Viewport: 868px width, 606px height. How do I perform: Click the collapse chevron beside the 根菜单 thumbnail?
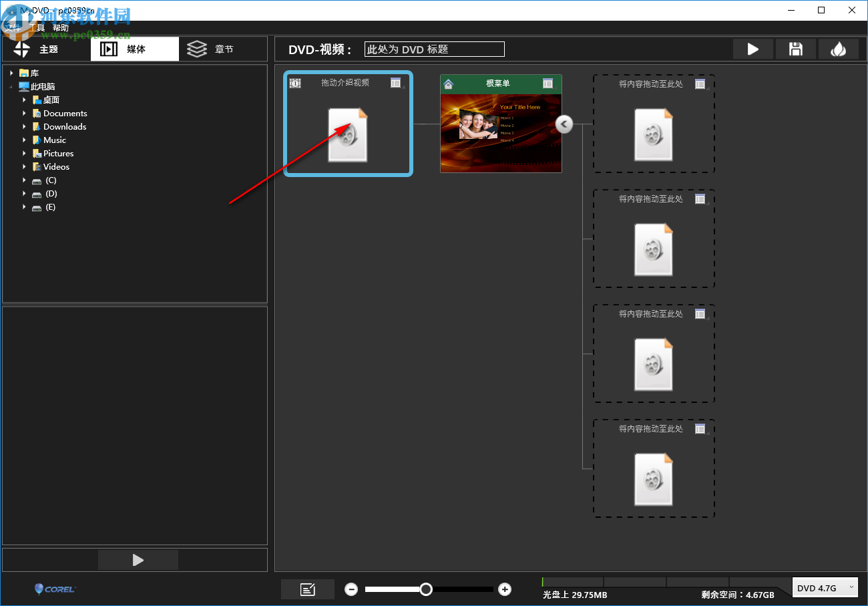click(564, 124)
